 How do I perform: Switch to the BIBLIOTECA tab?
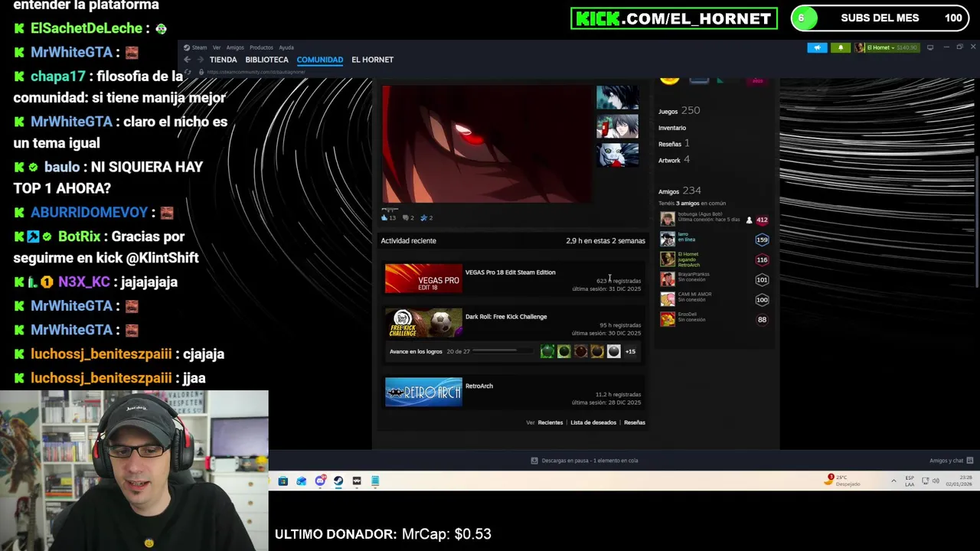(x=266, y=60)
